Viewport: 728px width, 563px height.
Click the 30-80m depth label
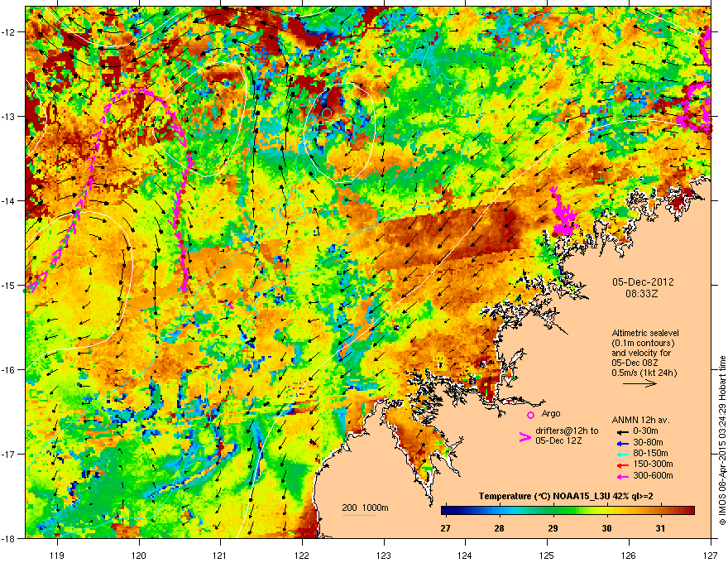tap(648, 442)
